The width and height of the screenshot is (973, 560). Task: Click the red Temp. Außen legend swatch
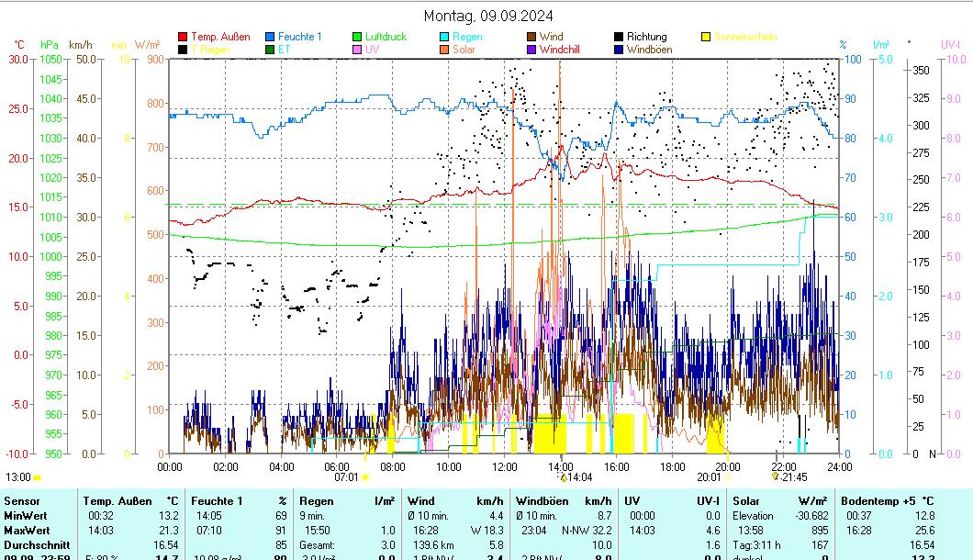tap(184, 38)
